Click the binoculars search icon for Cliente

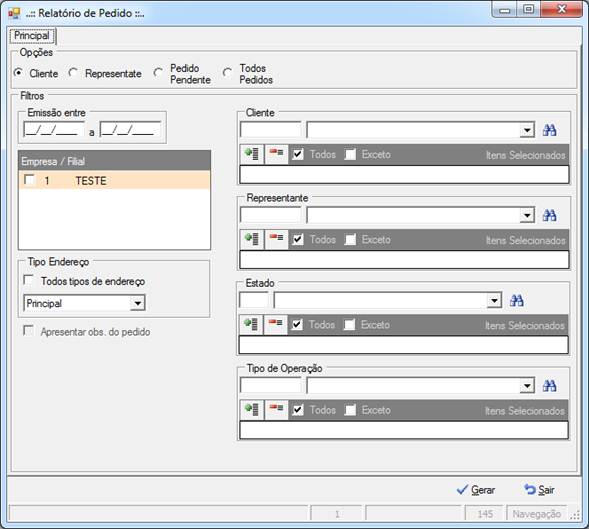[550, 130]
